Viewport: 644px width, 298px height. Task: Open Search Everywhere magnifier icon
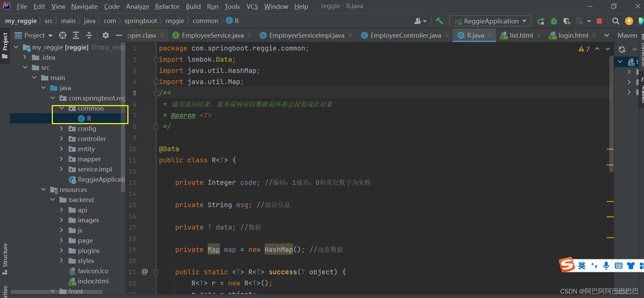coord(616,21)
